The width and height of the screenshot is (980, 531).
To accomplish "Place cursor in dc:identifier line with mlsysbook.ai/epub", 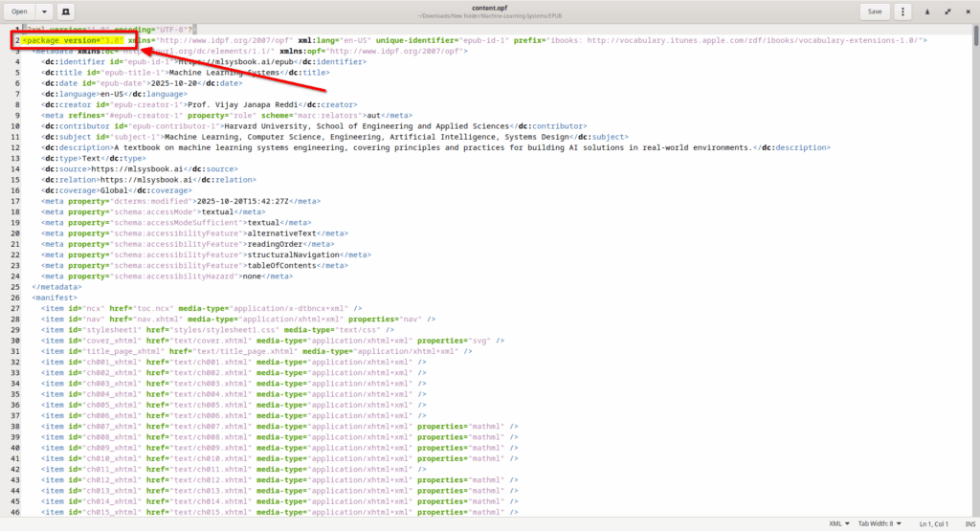I will (204, 62).
